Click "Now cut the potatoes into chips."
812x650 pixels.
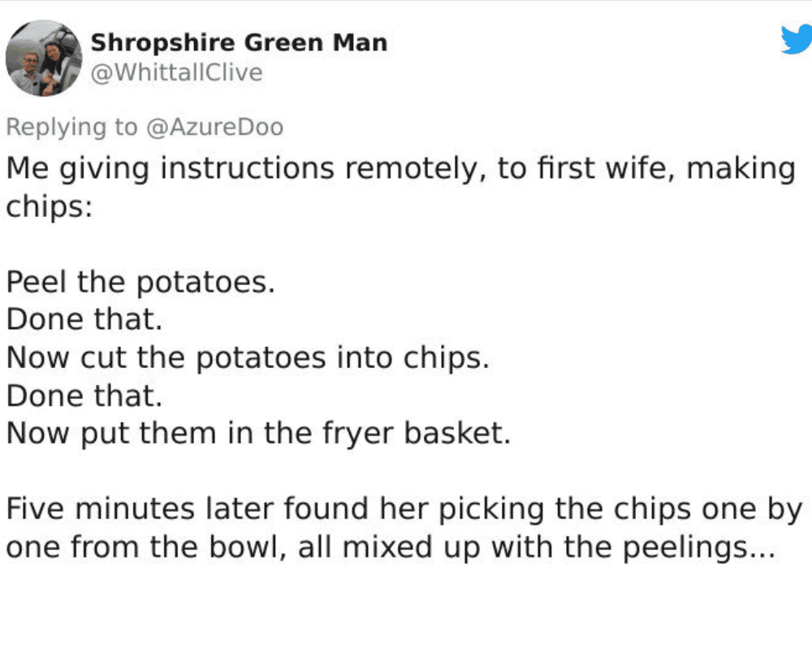pos(248,358)
